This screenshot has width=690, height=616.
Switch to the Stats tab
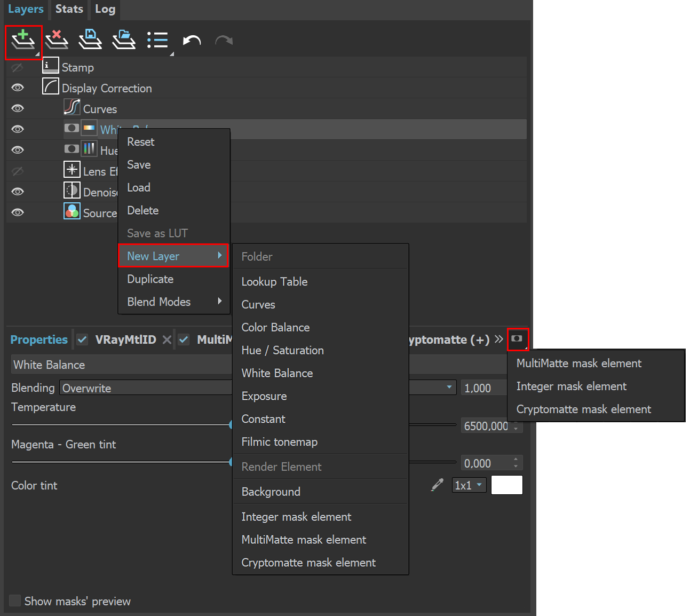pyautogui.click(x=69, y=9)
